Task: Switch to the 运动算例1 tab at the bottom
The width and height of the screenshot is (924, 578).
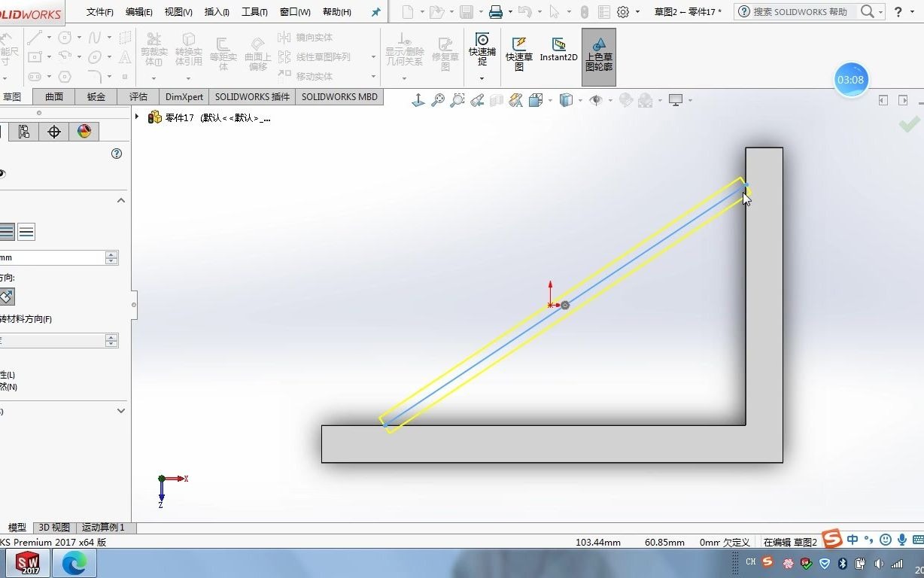Action: pyautogui.click(x=104, y=527)
